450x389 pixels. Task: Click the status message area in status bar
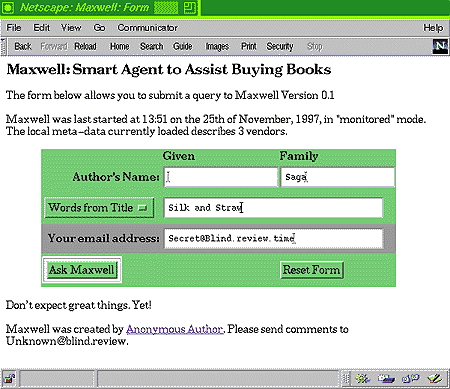218,379
